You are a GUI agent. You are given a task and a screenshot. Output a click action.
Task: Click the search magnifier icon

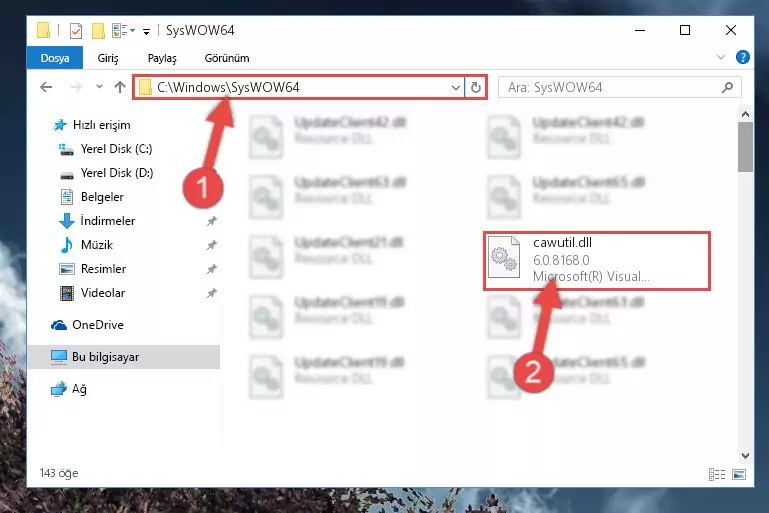tap(727, 88)
